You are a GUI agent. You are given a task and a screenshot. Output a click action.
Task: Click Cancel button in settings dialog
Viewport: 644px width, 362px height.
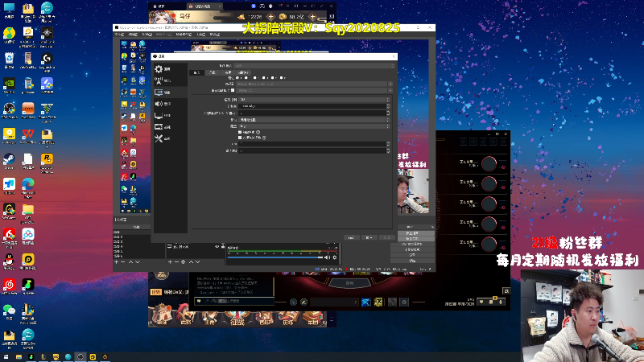[369, 237]
